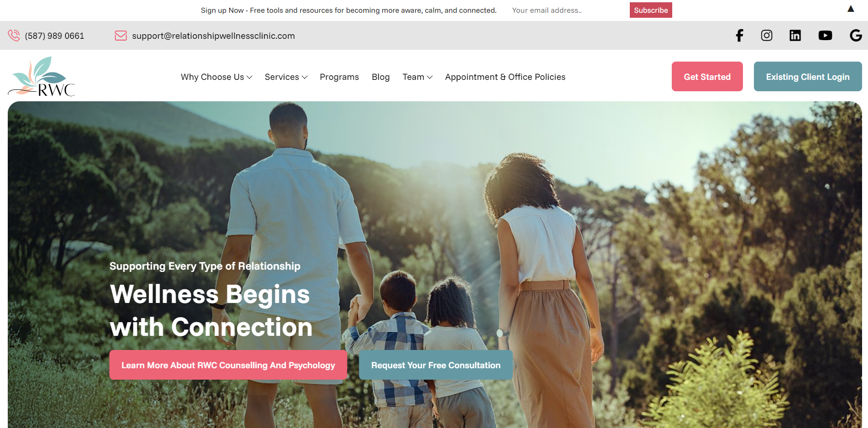
Task: Open Appointment & Office Policies
Action: tap(505, 77)
